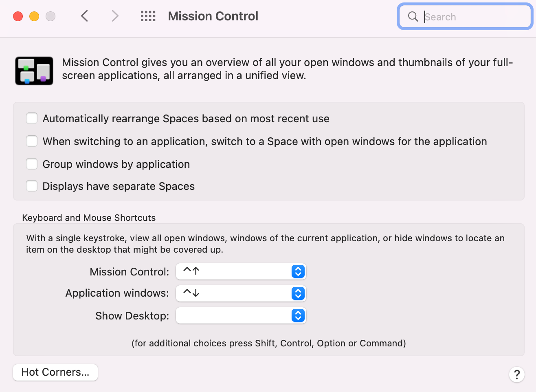Click the yellow minimize window button
Image resolution: width=536 pixels, height=392 pixels.
pyautogui.click(x=34, y=16)
